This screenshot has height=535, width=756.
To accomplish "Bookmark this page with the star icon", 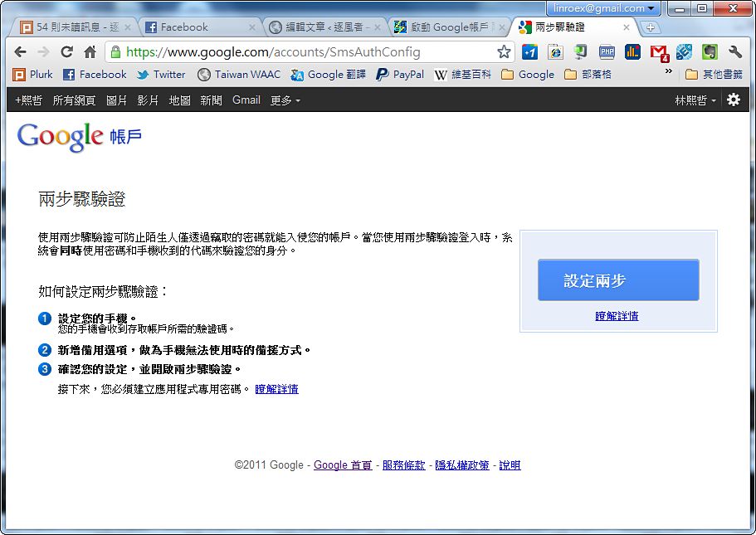I will [x=504, y=51].
